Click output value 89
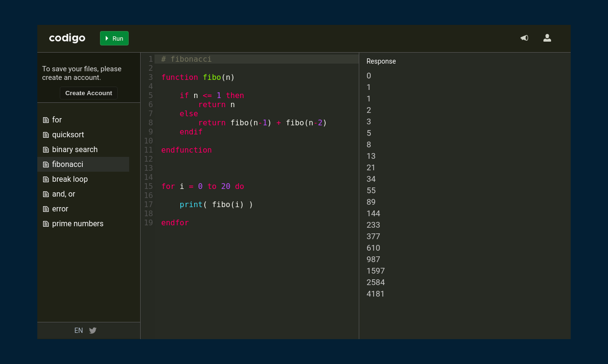This screenshot has height=364, width=608. (x=371, y=202)
